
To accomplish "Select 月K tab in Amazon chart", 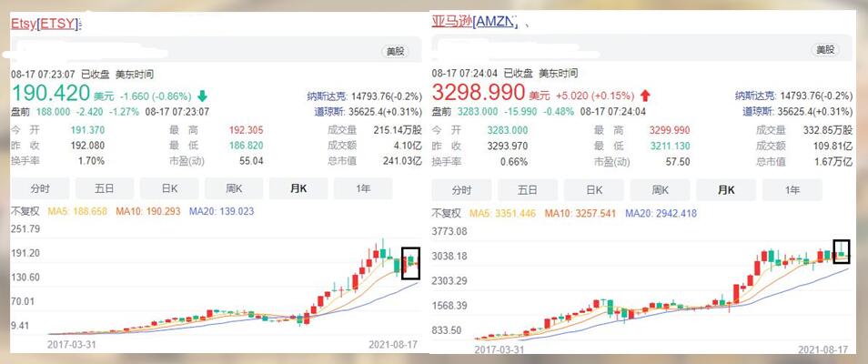I will point(726,190).
